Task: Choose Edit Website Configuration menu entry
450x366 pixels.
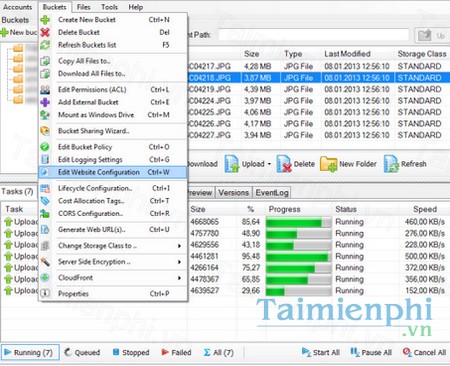Action: [113, 172]
